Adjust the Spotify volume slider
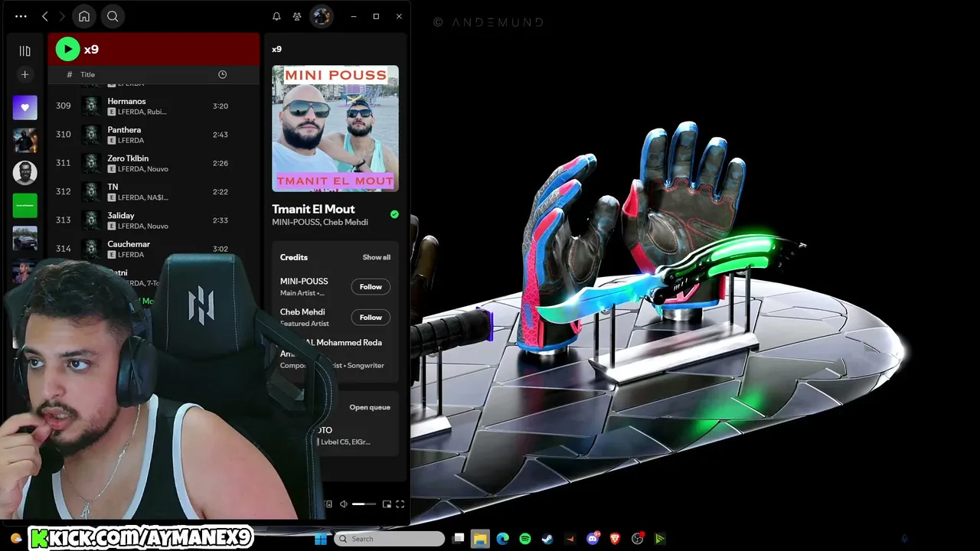980x551 pixels. tap(364, 504)
